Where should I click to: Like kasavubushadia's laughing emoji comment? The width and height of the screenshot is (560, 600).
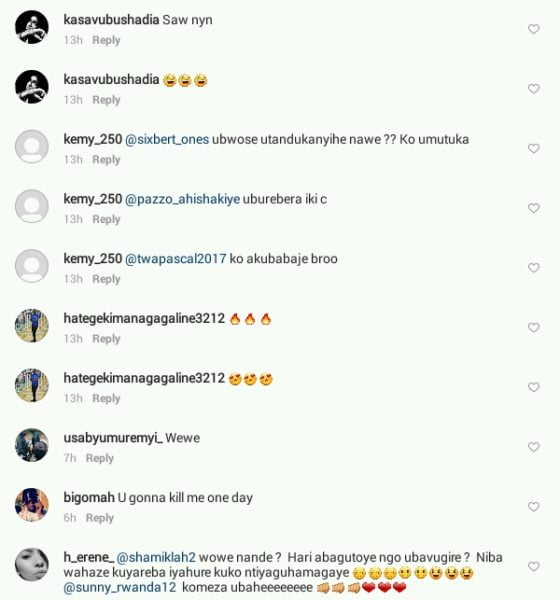coord(534,89)
